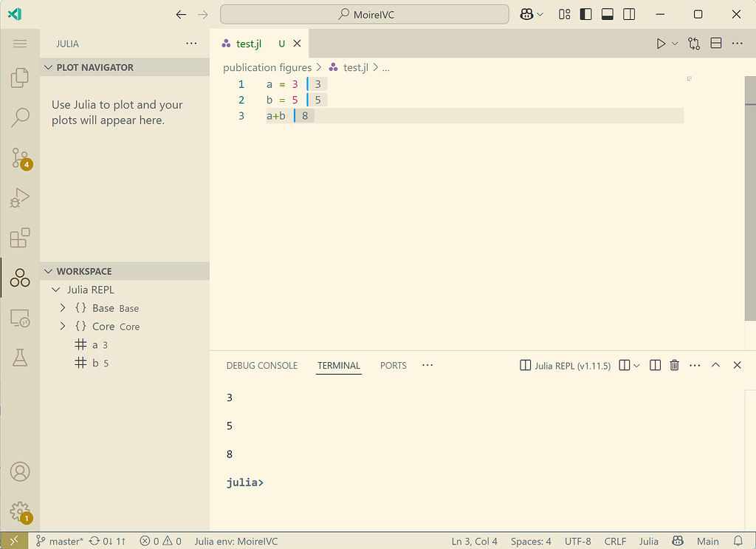The image size is (756, 549).
Task: Open the Search sidebar icon
Action: click(20, 117)
